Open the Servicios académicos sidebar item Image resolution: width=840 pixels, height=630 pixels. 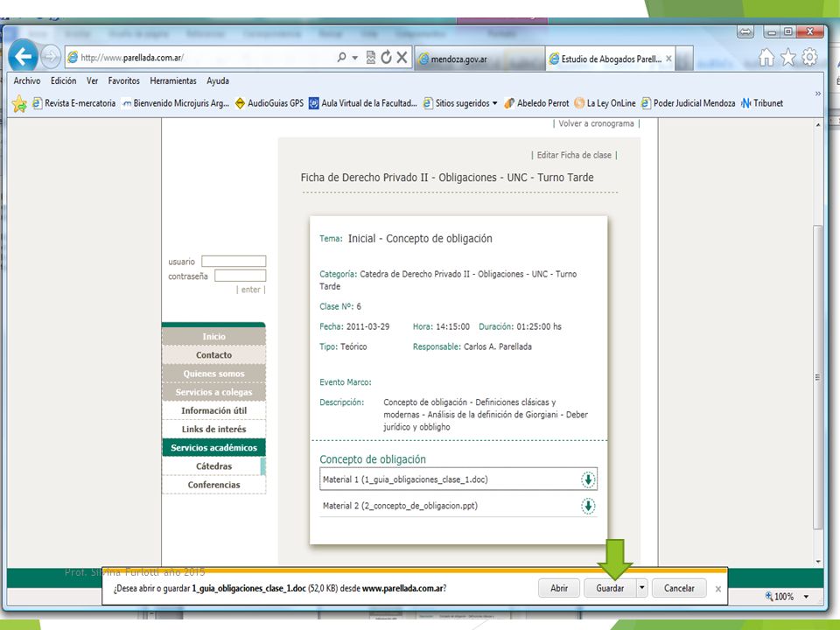point(213,448)
